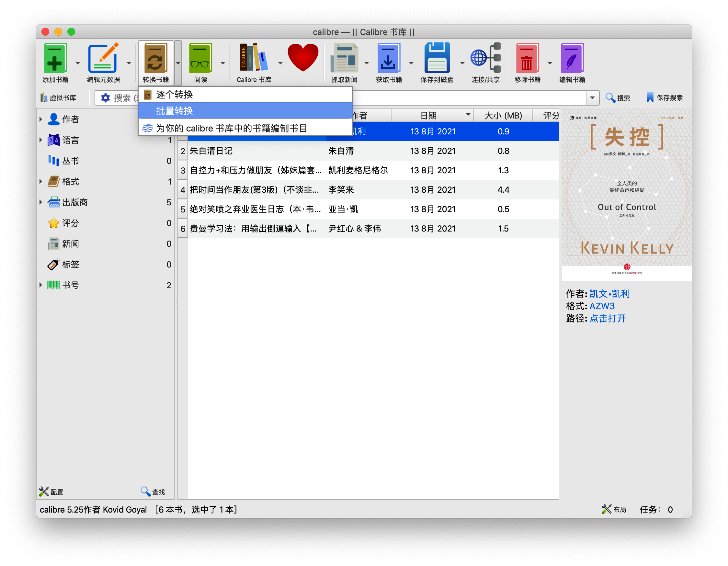The height and width of the screenshot is (566, 728).
Task: Choose the create catalog (编制书目) entry
Action: pos(246,128)
